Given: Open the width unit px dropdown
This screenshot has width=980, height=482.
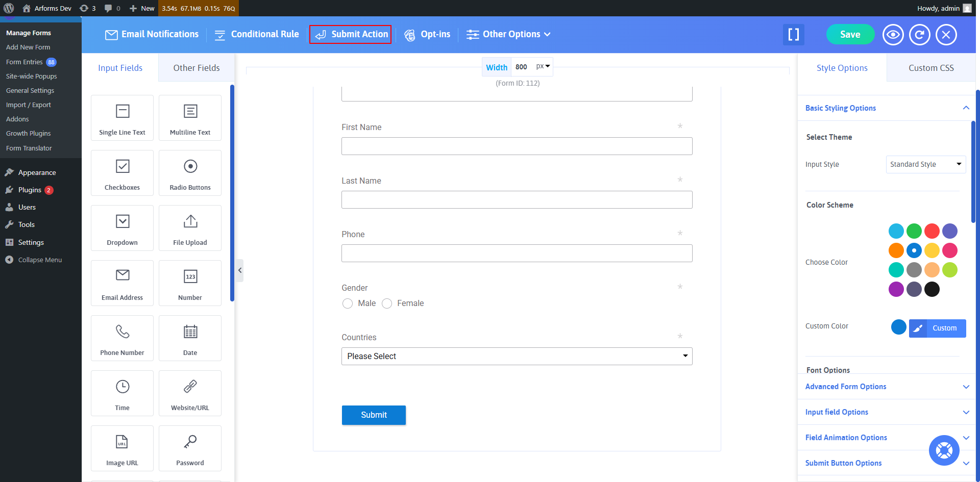Looking at the screenshot, I should [543, 66].
